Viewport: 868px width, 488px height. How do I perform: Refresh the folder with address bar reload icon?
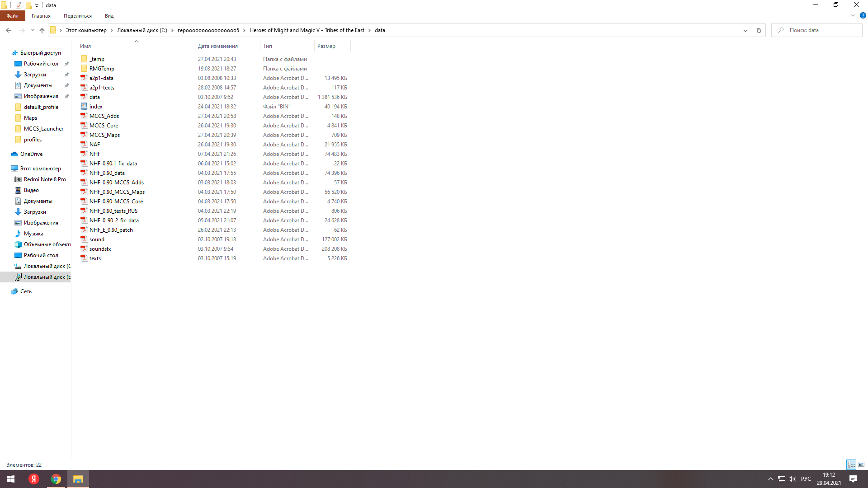(x=759, y=30)
